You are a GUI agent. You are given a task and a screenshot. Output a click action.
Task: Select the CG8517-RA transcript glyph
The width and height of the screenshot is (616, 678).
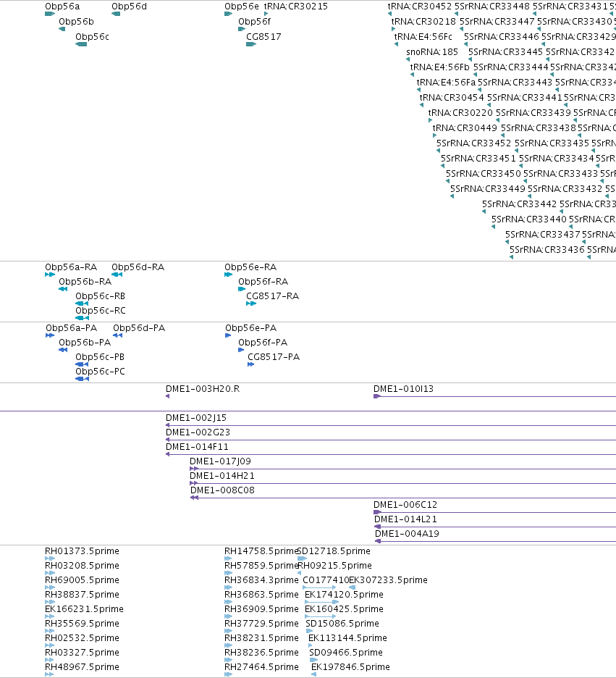point(251,304)
